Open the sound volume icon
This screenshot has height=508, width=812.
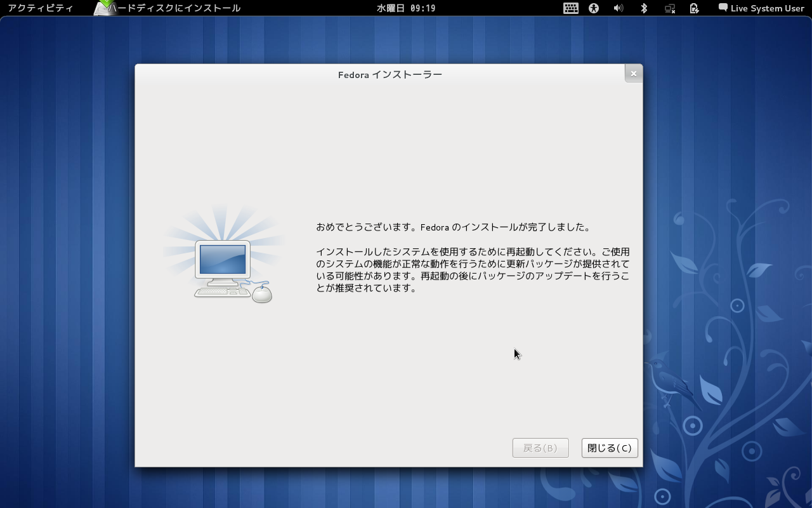[x=619, y=8]
